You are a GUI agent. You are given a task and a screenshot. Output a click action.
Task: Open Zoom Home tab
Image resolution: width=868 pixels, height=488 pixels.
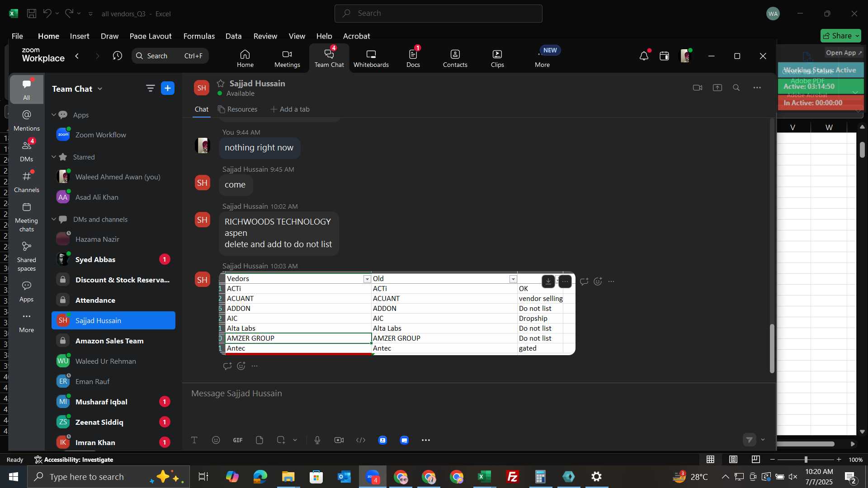[x=245, y=58]
